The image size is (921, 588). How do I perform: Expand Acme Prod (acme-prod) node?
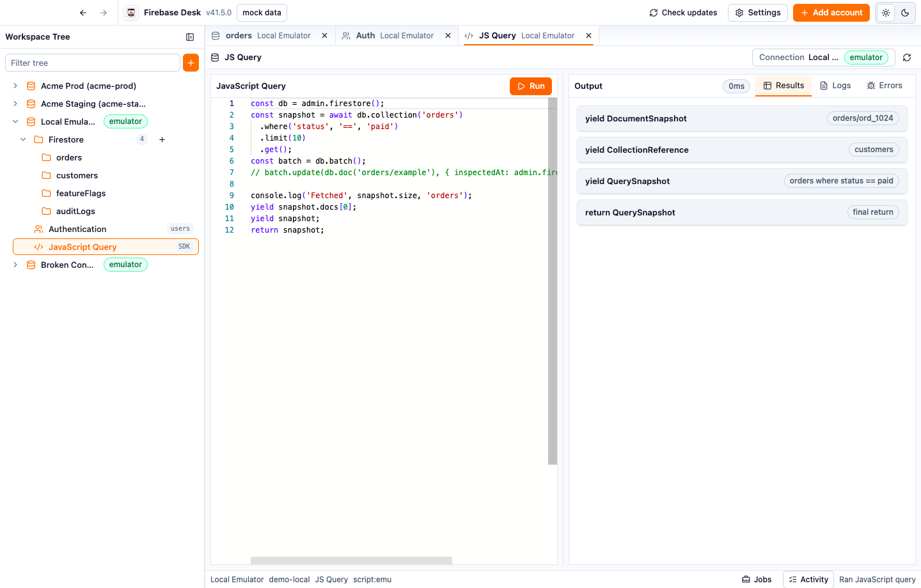tap(15, 86)
